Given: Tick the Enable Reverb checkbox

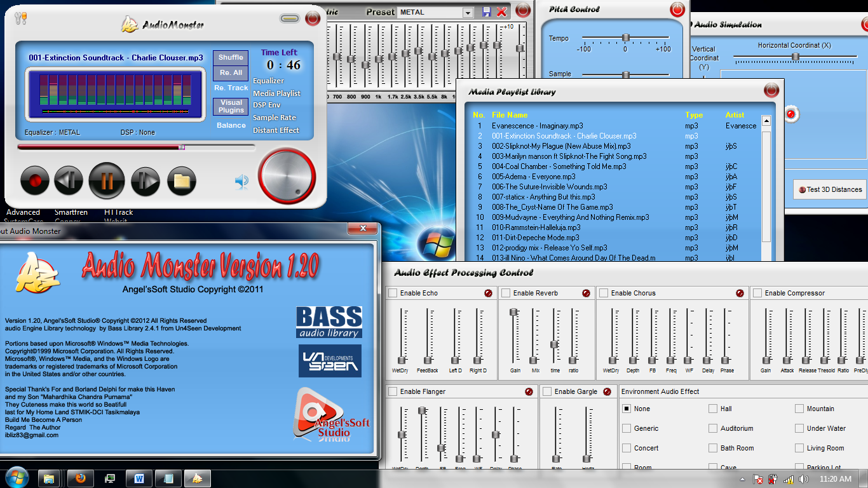Looking at the screenshot, I should coord(506,293).
